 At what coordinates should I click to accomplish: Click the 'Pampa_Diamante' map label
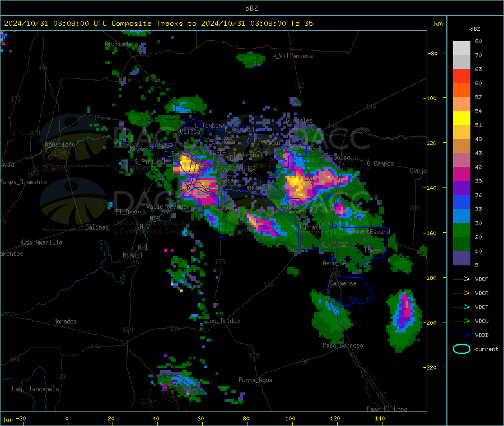coord(24,182)
